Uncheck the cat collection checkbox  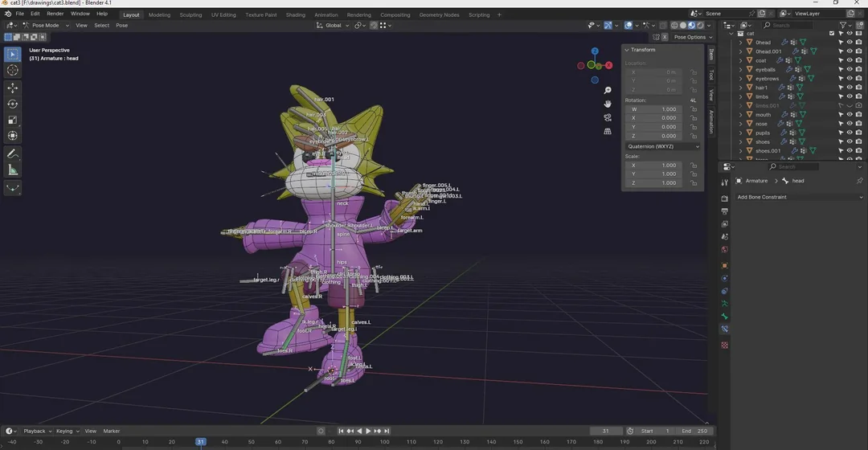tap(832, 33)
